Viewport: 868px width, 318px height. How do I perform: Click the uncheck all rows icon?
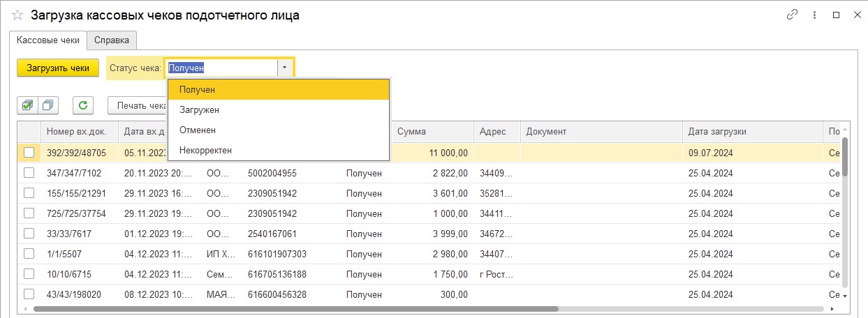(48, 105)
